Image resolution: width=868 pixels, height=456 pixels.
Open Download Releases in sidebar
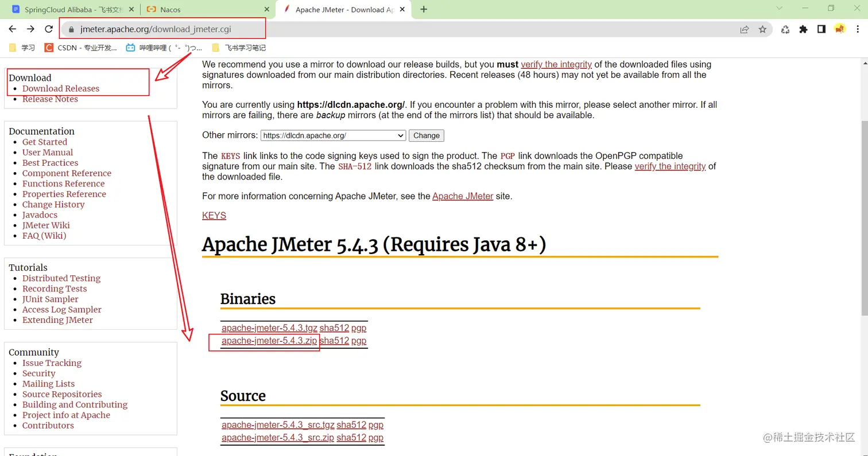pos(61,88)
